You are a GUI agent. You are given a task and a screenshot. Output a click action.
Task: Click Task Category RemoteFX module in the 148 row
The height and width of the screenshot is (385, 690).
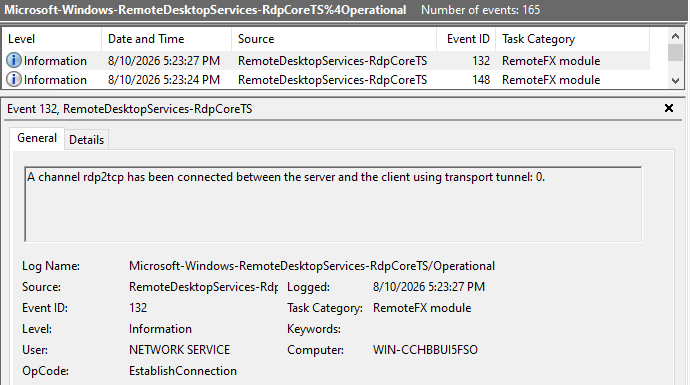point(551,80)
